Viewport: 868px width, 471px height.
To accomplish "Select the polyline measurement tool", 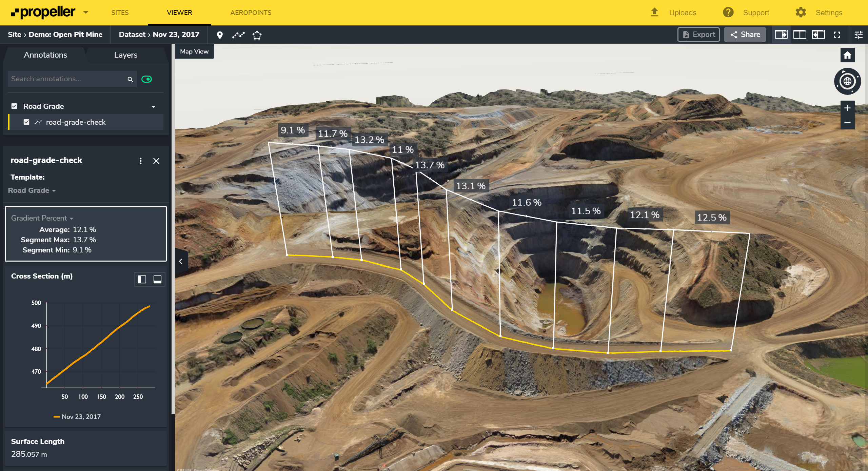I will pyautogui.click(x=238, y=35).
